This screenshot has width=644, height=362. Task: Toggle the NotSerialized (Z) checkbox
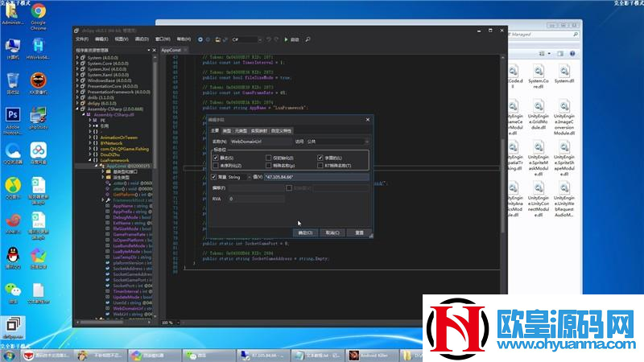(216, 166)
